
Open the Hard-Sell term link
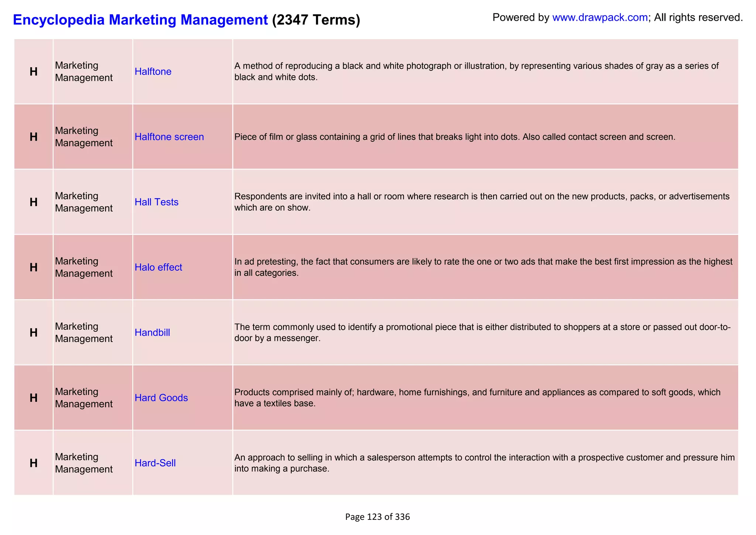155,463
